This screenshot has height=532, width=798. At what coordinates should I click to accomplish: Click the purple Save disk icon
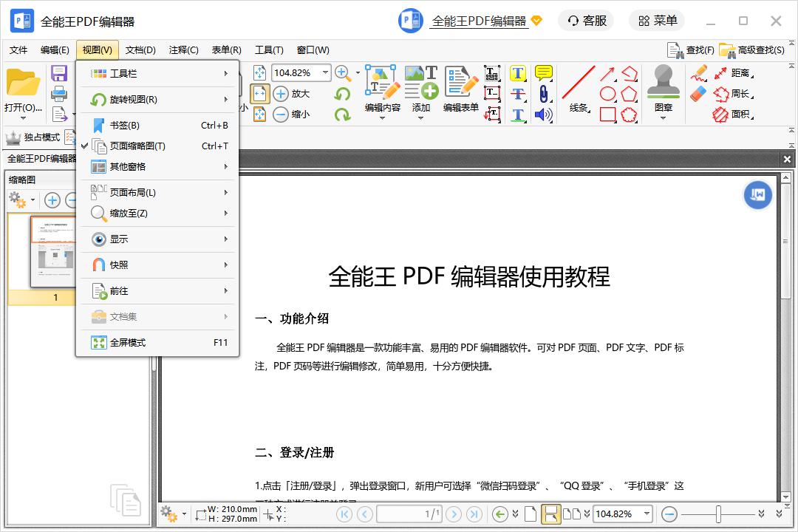click(59, 73)
